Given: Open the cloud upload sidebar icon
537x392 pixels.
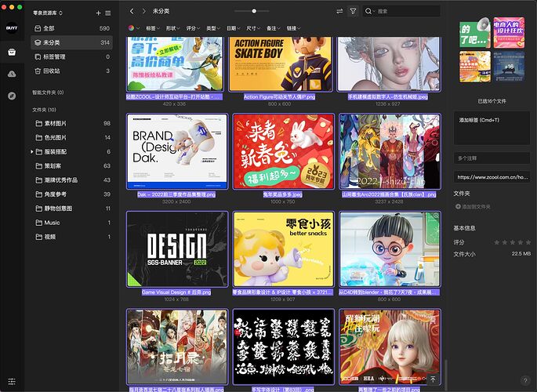Looking at the screenshot, I should coord(12,74).
